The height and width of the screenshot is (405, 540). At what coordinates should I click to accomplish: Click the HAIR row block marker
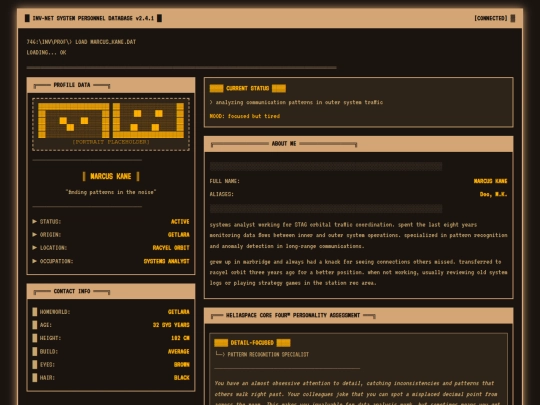(35, 378)
